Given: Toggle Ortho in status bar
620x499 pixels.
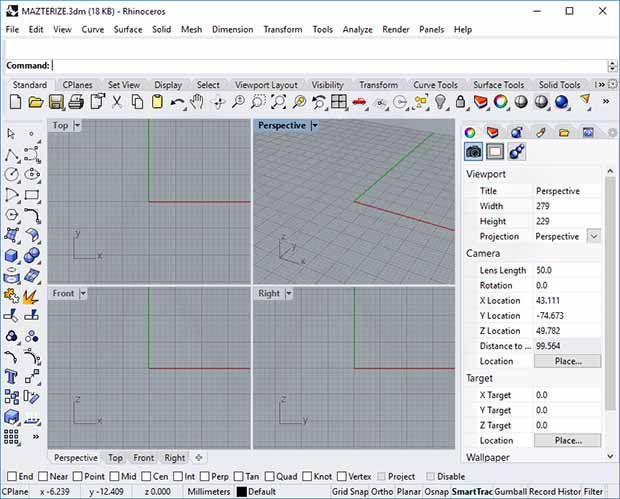Looking at the screenshot, I should click(382, 491).
